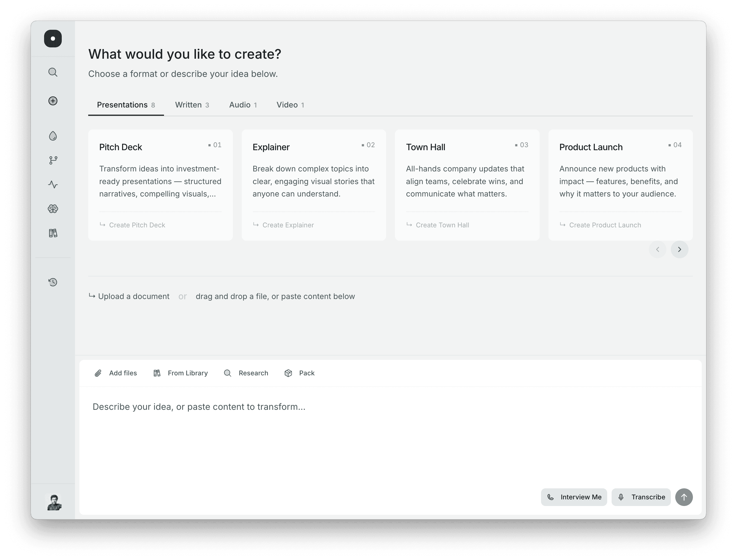737x560 pixels.
Task: Click the Interview Me button
Action: tap(574, 497)
